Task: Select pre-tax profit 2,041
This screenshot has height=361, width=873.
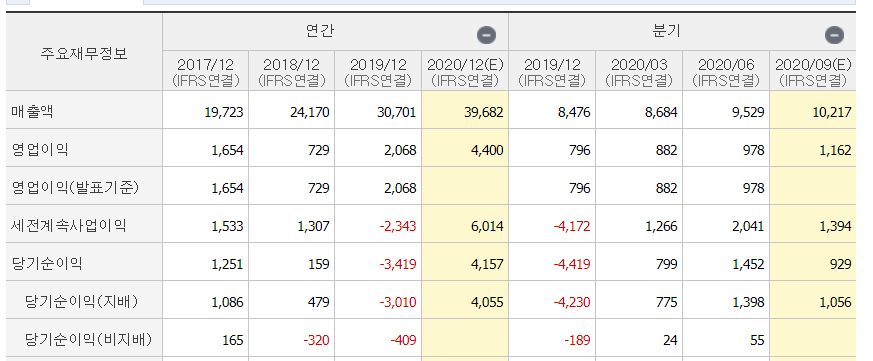Action: tap(748, 226)
